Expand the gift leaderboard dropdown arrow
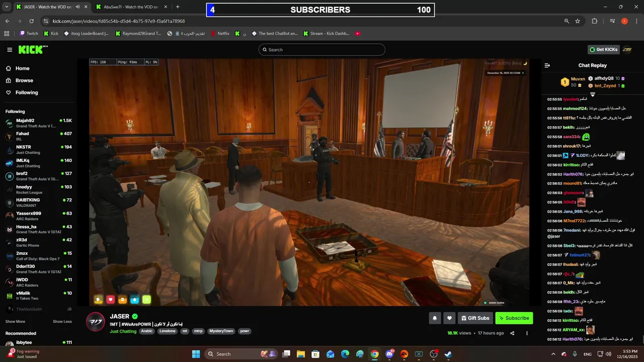Screen dimensions: 644x362 tap(593, 95)
